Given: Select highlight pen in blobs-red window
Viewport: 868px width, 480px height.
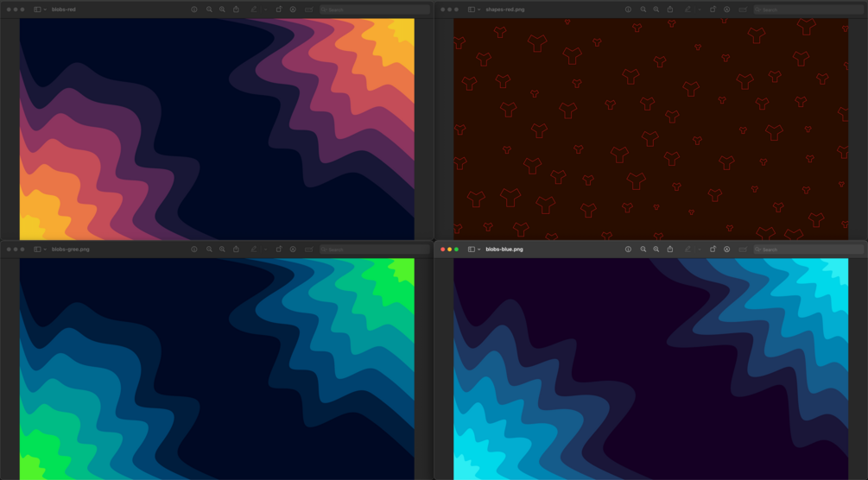Looking at the screenshot, I should click(254, 9).
